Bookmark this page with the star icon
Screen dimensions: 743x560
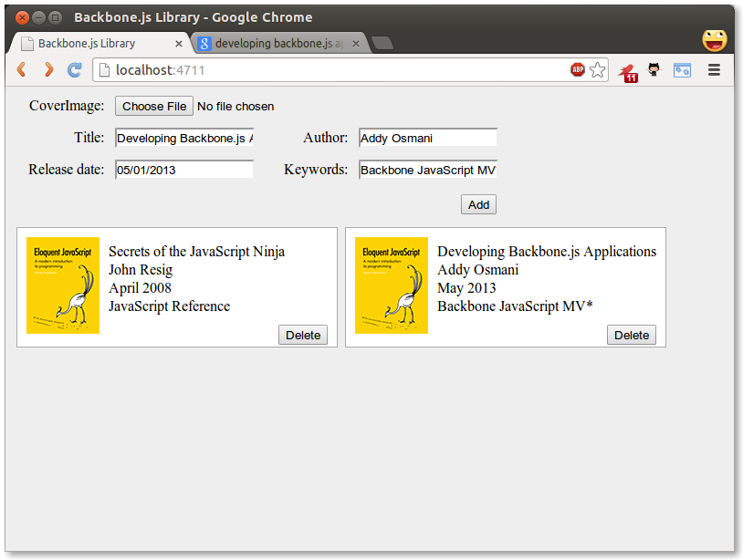coord(597,70)
